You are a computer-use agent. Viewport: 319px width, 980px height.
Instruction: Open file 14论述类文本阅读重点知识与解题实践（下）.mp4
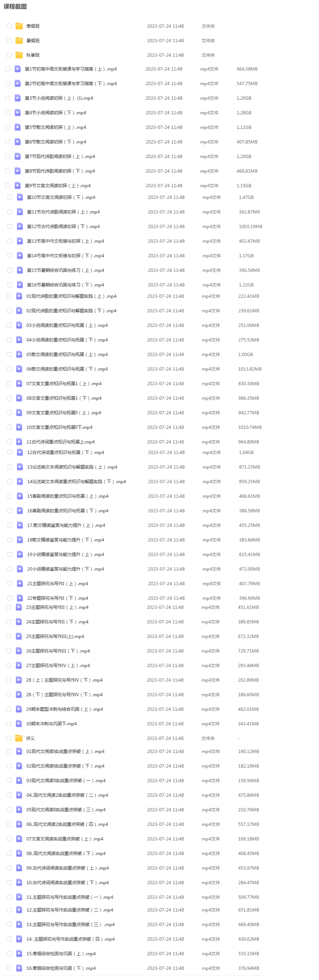coord(76,482)
